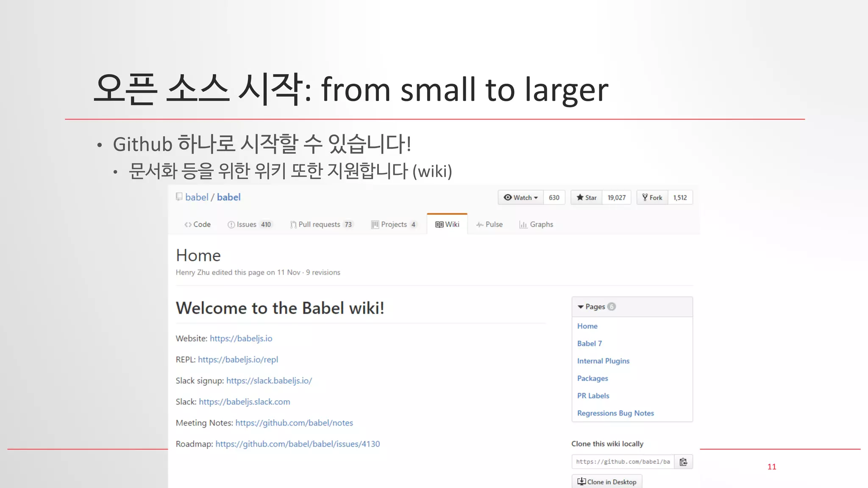This screenshot has width=868, height=488.
Task: Open the PR Labels wiki page
Action: tap(593, 396)
